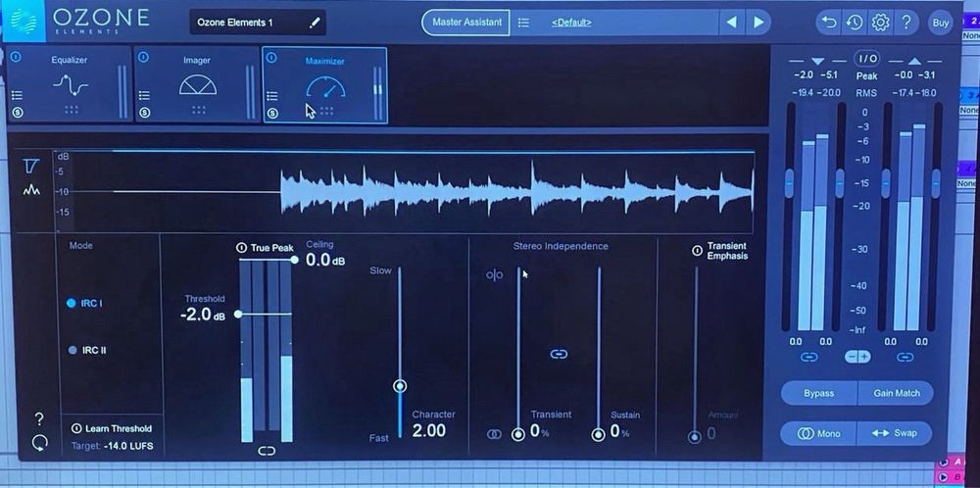Enable Gain Match
Image resolution: width=980 pixels, height=488 pixels.
897,393
